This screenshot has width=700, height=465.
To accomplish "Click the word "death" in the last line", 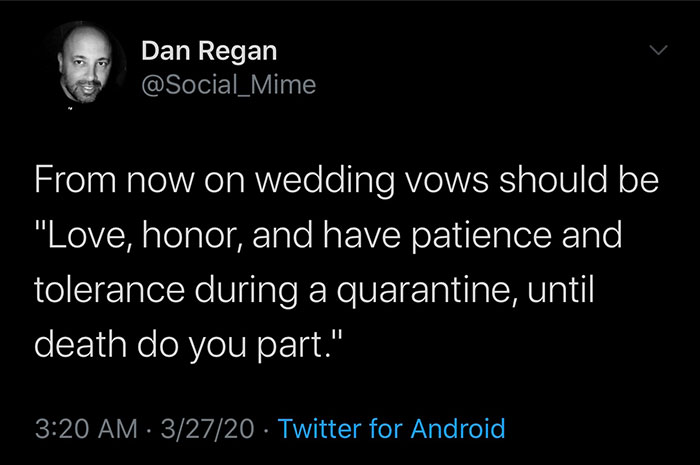I will coord(81,344).
